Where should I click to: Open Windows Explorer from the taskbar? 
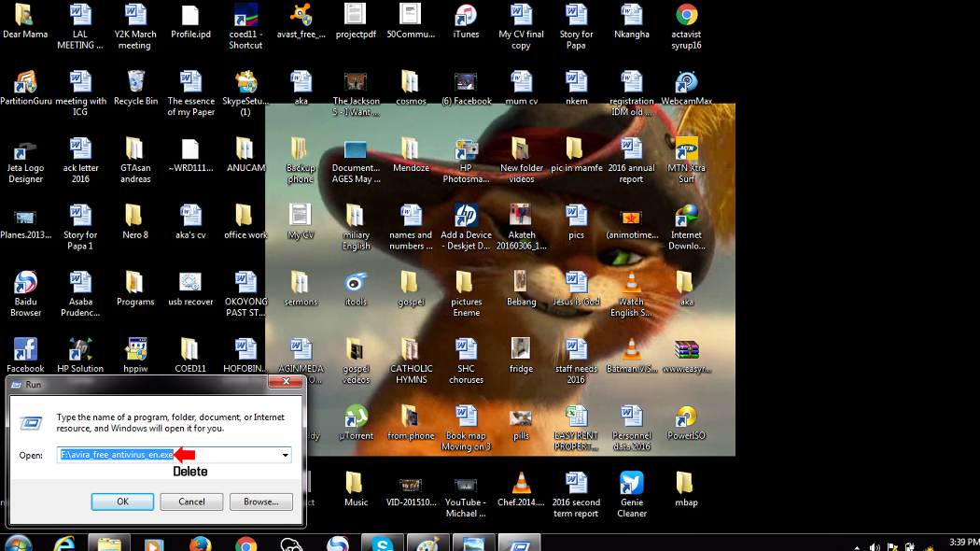109,543
